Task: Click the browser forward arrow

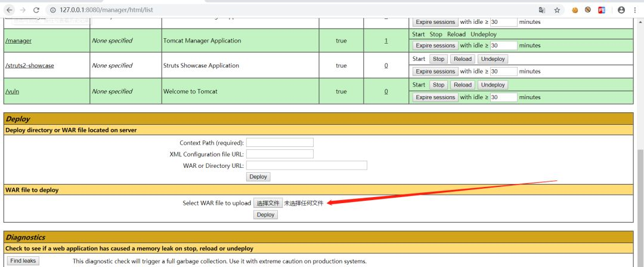Action: [23, 10]
